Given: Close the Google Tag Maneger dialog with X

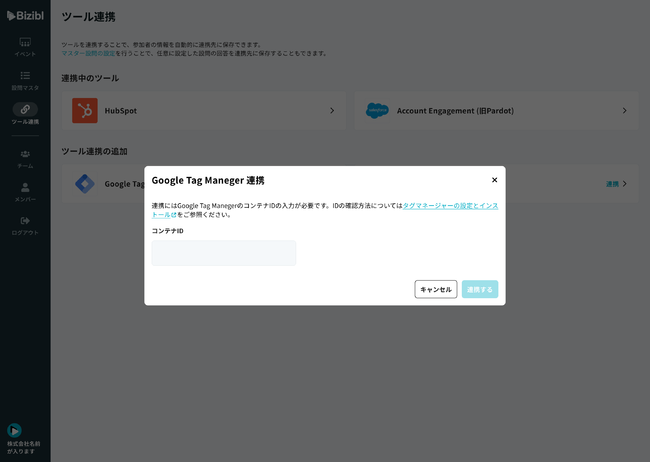Looking at the screenshot, I should 494,180.
